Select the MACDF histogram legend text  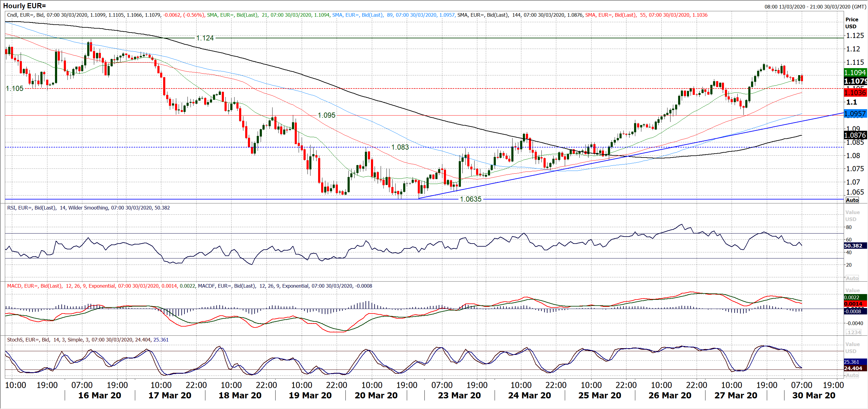(285, 286)
